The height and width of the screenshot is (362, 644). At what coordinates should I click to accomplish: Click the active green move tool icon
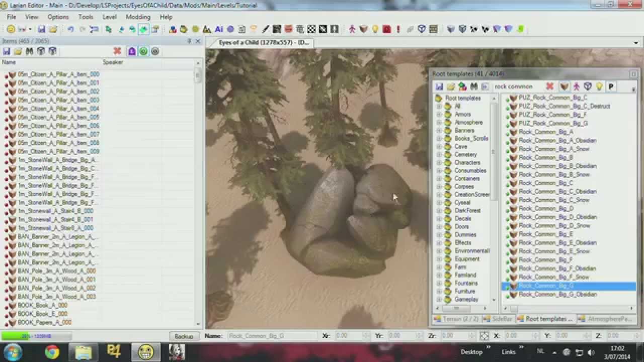[x=143, y=29]
